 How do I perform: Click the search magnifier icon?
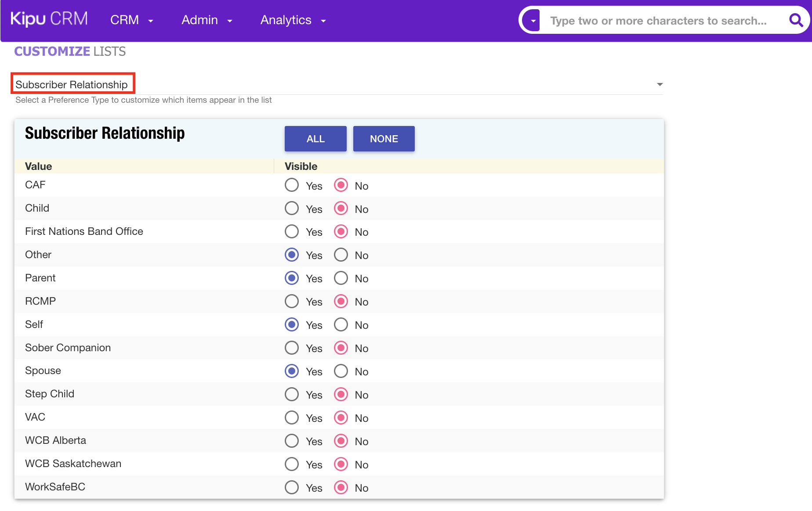tap(796, 20)
